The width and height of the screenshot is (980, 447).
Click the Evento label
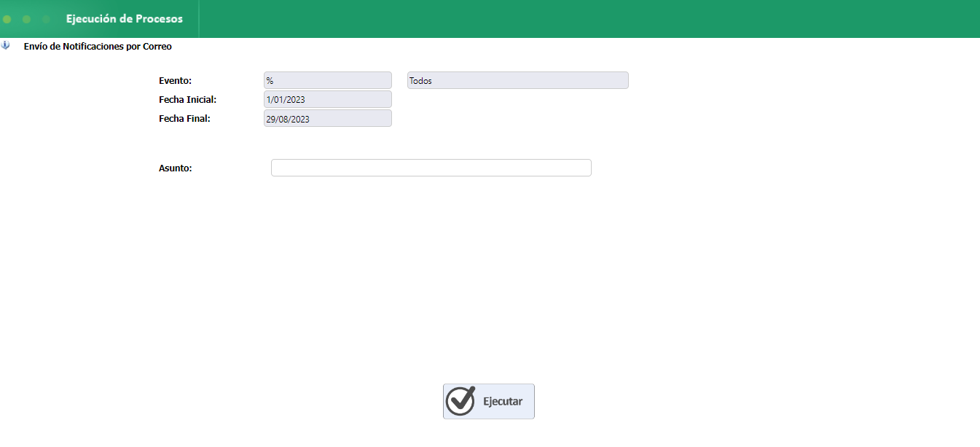tap(175, 80)
